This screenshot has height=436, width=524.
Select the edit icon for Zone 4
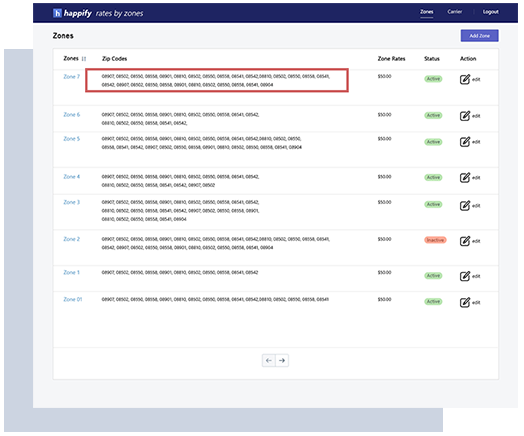[x=465, y=177]
